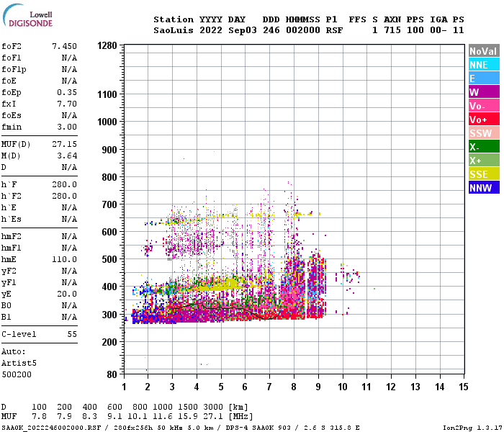Select the X+ light green legend swatch
This screenshot has height=432, width=504.
(484, 161)
